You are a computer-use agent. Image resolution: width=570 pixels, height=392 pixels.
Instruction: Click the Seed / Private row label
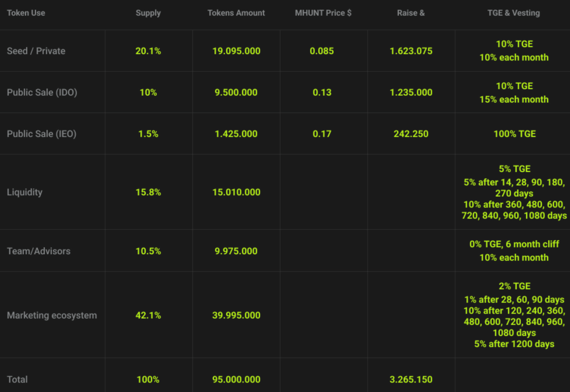click(36, 51)
